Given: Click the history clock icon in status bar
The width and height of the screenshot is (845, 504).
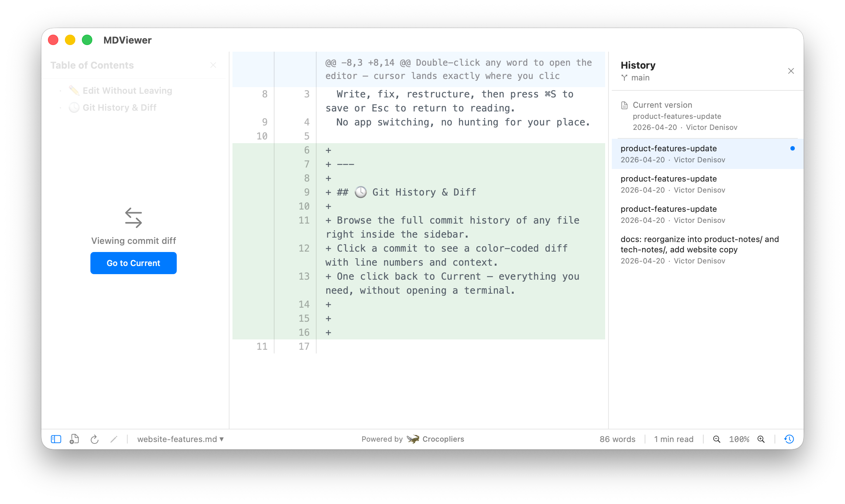Looking at the screenshot, I should [x=789, y=439].
